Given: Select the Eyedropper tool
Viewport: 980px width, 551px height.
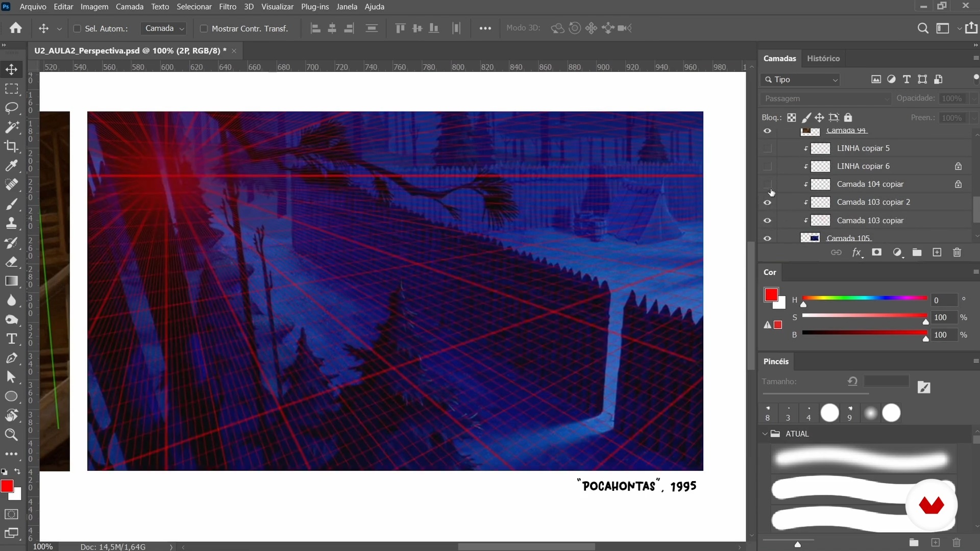Looking at the screenshot, I should coord(11,165).
